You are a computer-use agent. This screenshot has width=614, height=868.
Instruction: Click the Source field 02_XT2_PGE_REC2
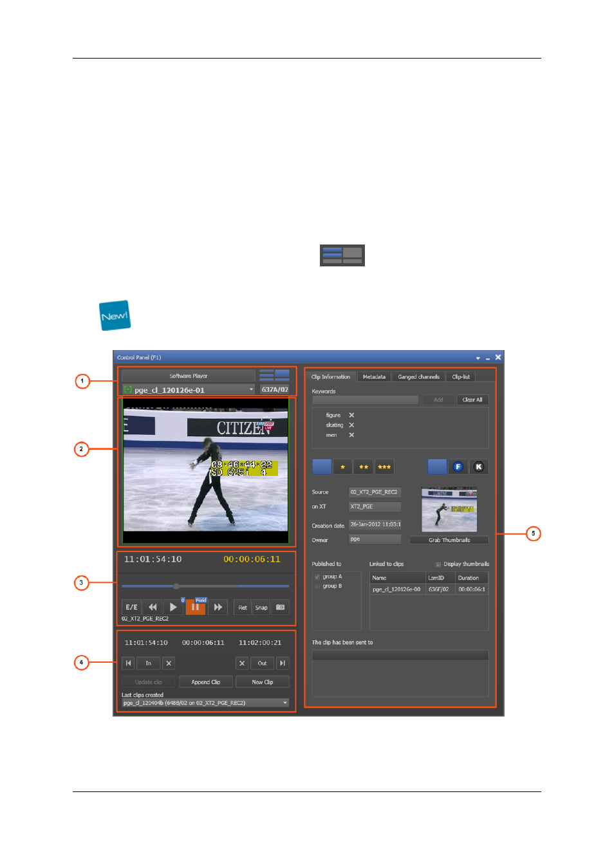375,492
